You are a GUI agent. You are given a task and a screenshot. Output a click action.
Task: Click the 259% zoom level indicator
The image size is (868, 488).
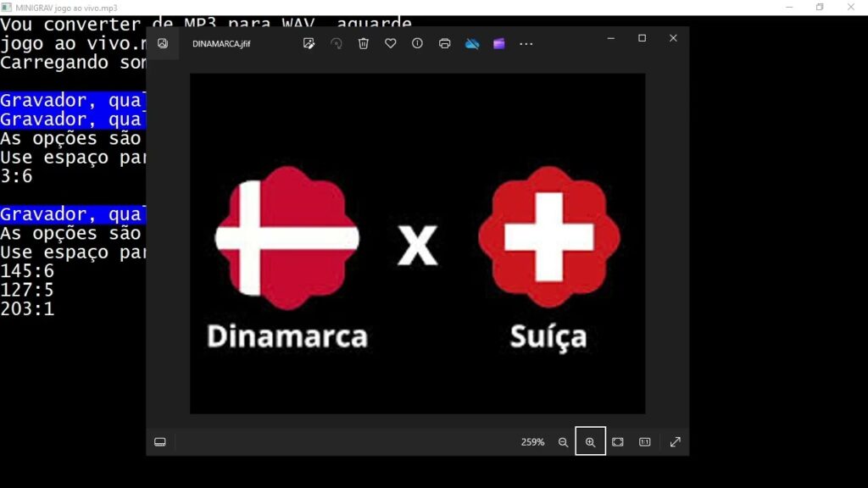pyautogui.click(x=533, y=441)
